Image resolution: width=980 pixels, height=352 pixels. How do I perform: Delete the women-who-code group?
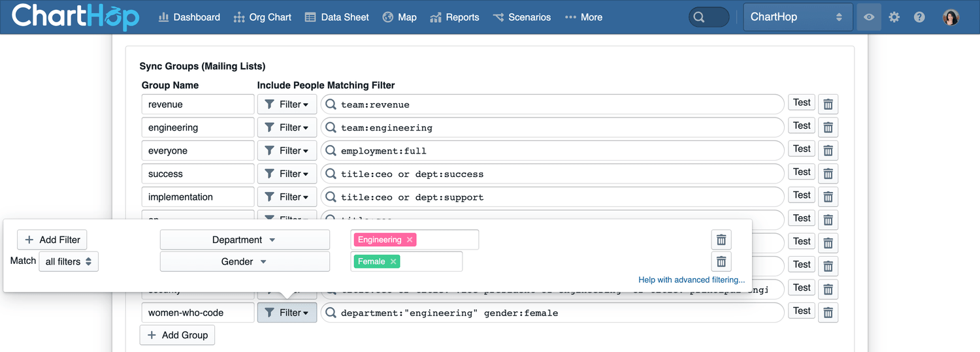point(828,313)
